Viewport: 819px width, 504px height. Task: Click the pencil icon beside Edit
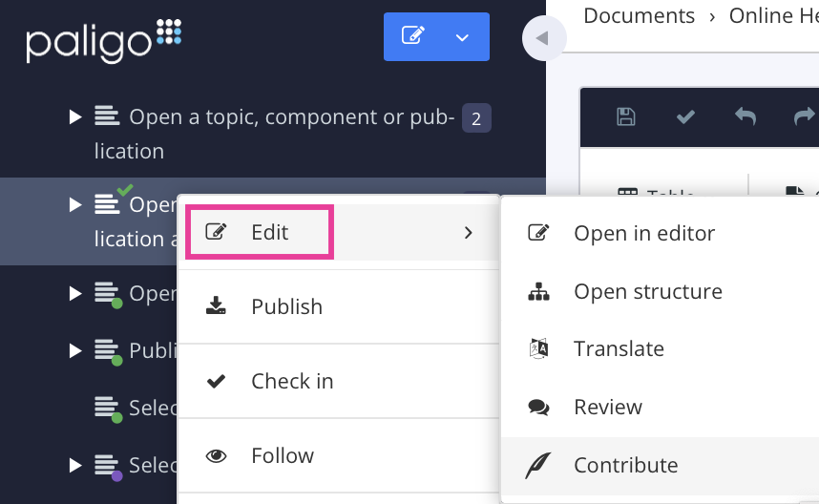(x=216, y=231)
